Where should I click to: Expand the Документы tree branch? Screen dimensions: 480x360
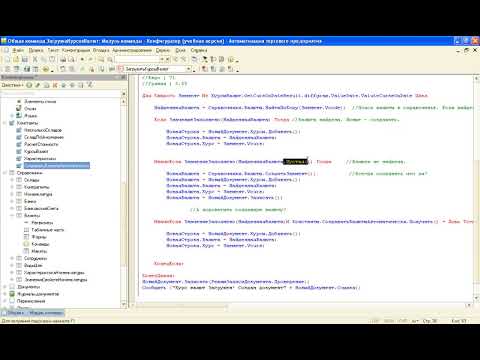pos(5,287)
